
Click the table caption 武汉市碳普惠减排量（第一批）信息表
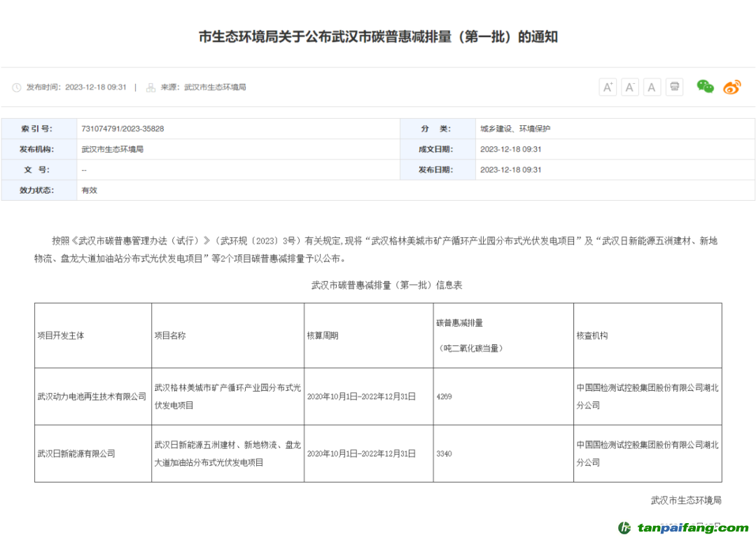pos(386,285)
